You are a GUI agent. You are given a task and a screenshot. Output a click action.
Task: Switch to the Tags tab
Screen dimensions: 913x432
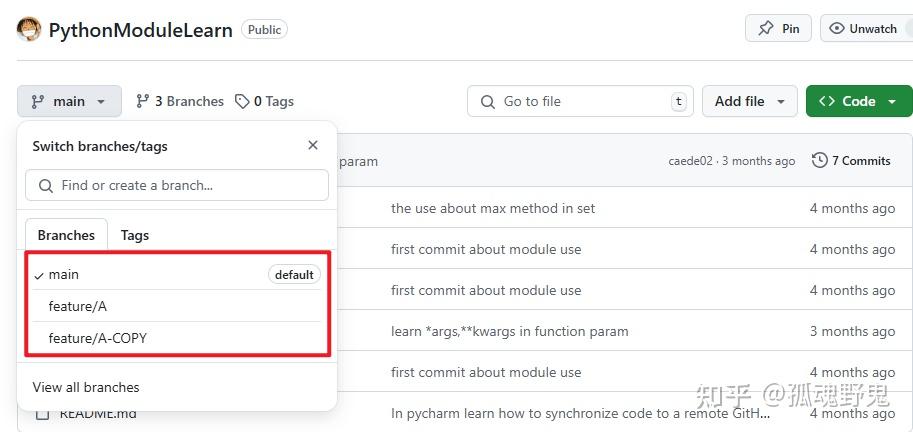pyautogui.click(x=135, y=235)
